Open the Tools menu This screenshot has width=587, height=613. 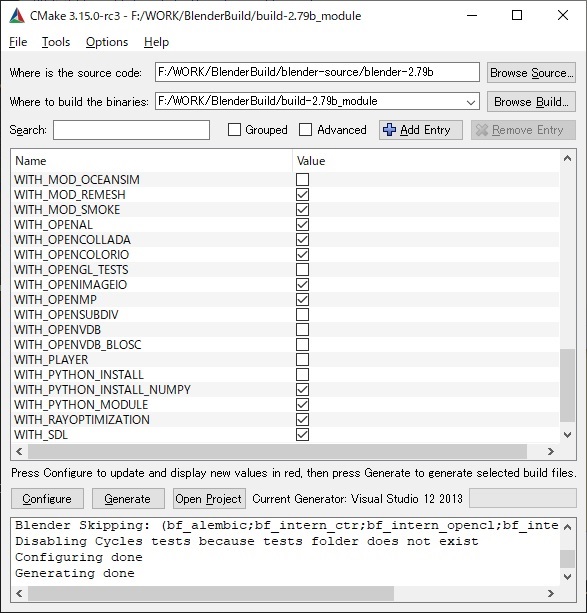click(x=56, y=42)
